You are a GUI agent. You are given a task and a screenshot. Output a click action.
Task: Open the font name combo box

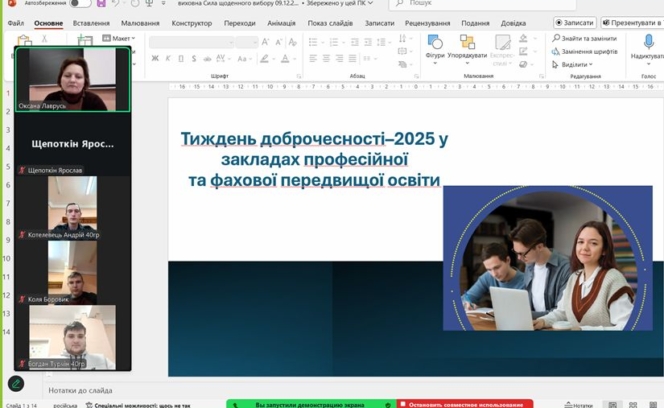pyautogui.click(x=190, y=42)
